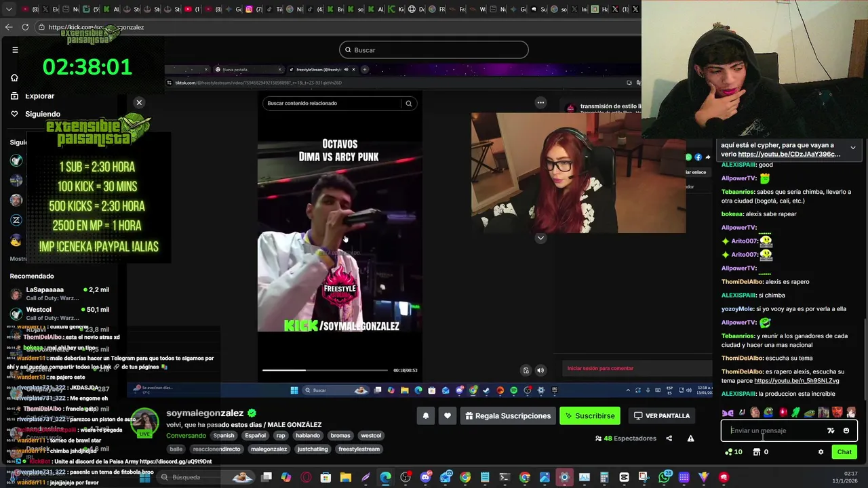Image resolution: width=868 pixels, height=488 pixels.
Task: Open Windows Start button on taskbar
Action: [x=144, y=477]
